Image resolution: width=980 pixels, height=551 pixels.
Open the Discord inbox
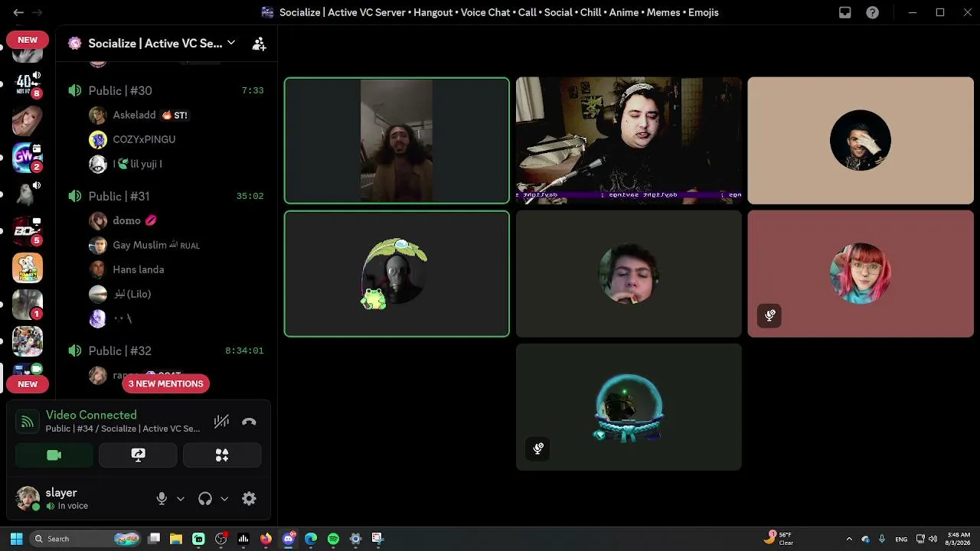click(x=844, y=12)
